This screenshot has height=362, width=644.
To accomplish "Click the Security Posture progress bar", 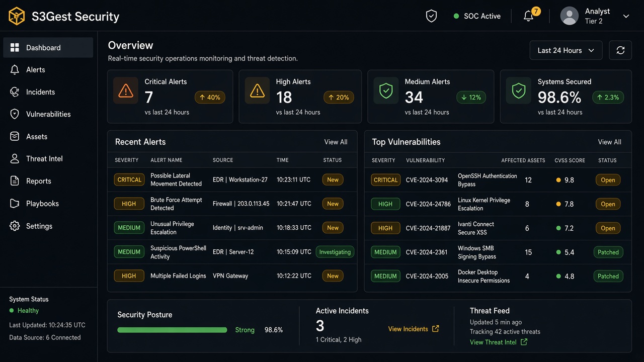I will [172, 330].
